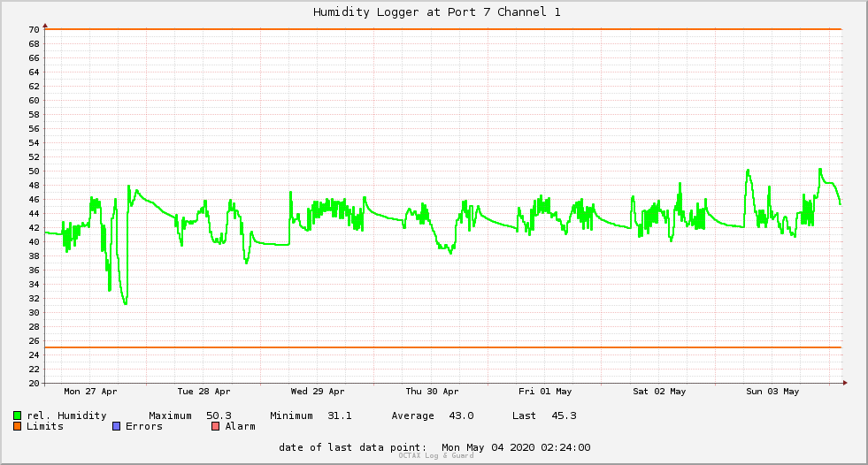Click the 'Thu 30 Apr' x-axis label

432,392
